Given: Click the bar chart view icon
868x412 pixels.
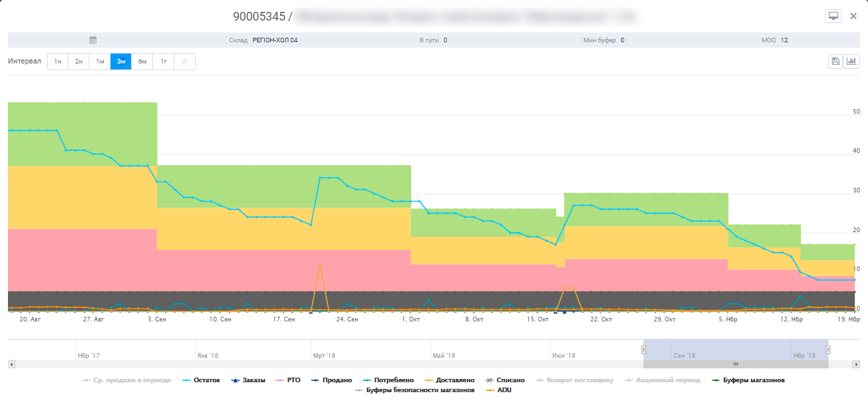Looking at the screenshot, I should tap(851, 62).
